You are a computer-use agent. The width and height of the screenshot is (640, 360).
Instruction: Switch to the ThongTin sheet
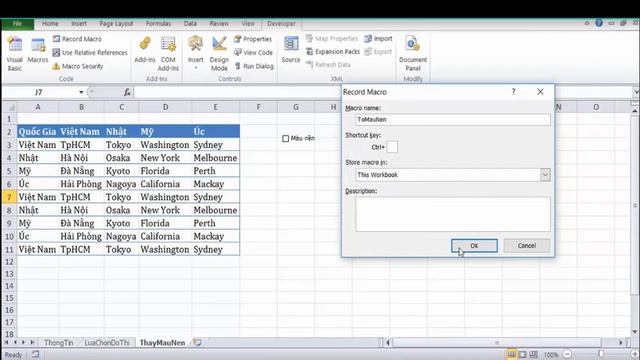(58, 343)
